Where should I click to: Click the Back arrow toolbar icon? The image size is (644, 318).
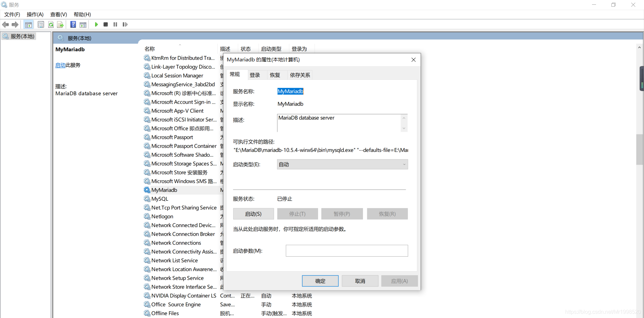point(5,24)
